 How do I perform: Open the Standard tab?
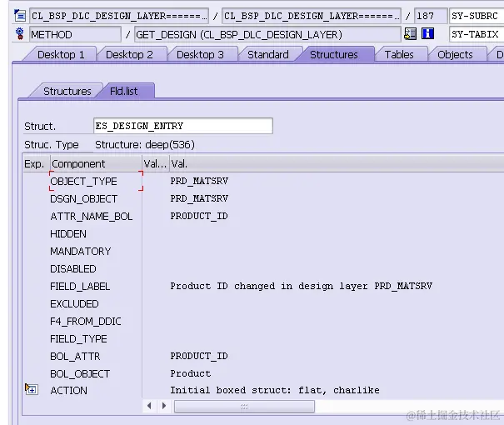pyautogui.click(x=268, y=55)
